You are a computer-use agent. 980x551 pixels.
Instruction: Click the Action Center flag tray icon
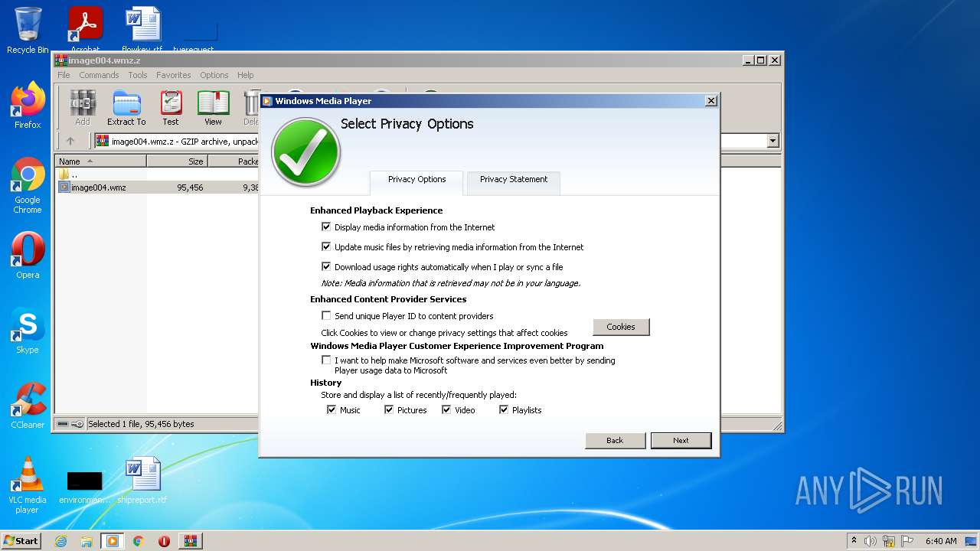tap(906, 541)
